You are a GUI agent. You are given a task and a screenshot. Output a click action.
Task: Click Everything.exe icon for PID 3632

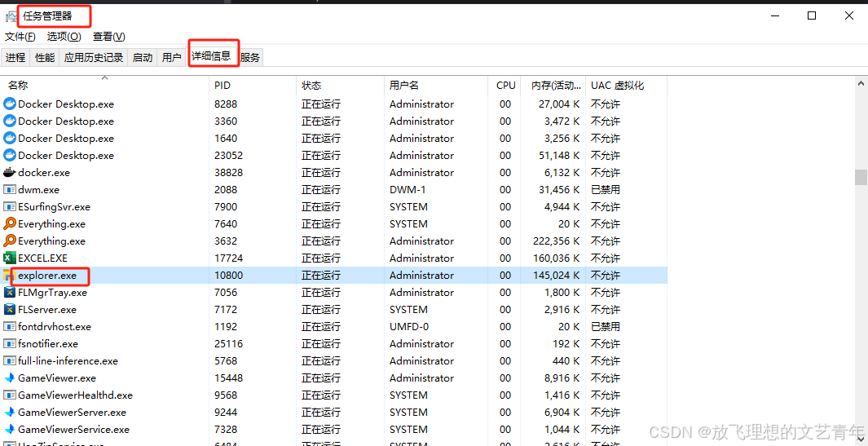click(10, 241)
